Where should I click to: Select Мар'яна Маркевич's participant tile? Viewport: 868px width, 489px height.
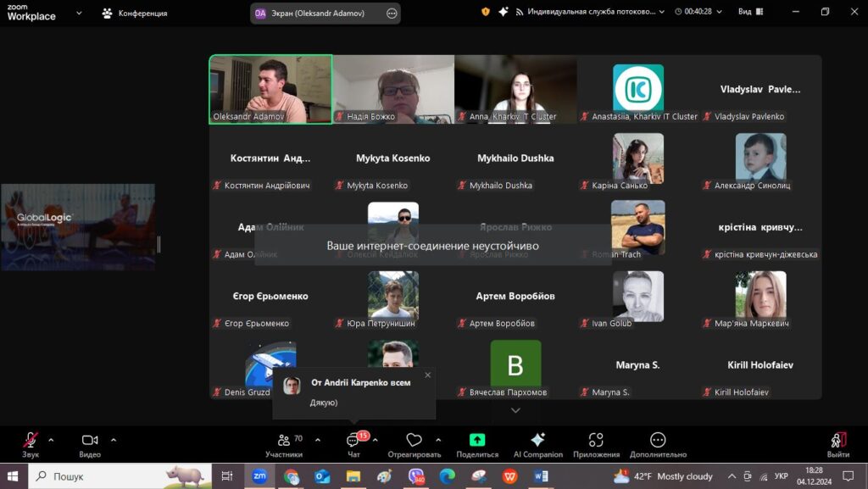click(760, 296)
